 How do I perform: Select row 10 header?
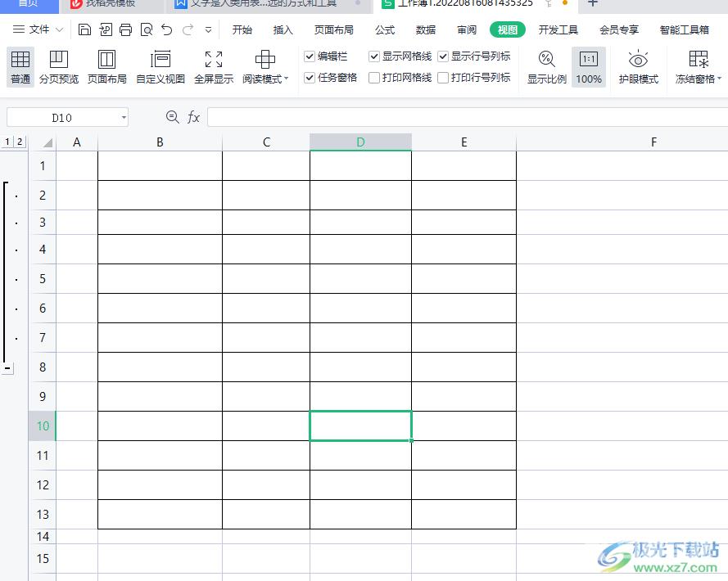pyautogui.click(x=43, y=426)
